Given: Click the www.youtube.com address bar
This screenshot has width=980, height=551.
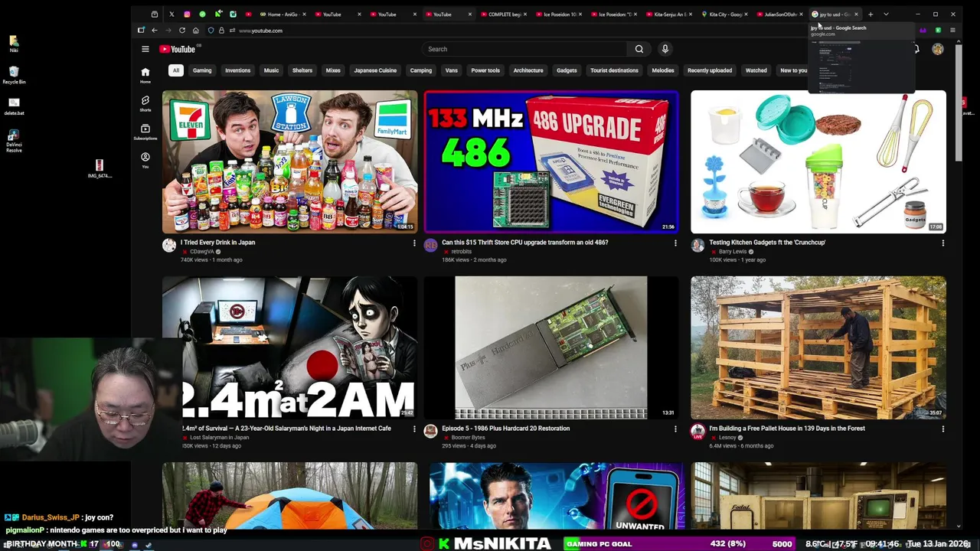Looking at the screenshot, I should (x=260, y=31).
